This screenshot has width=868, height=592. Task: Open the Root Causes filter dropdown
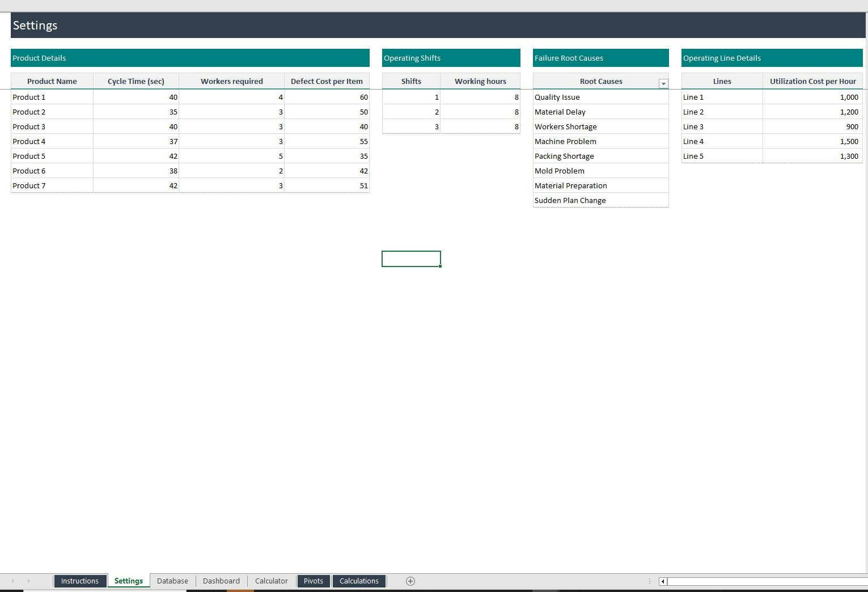click(x=663, y=83)
